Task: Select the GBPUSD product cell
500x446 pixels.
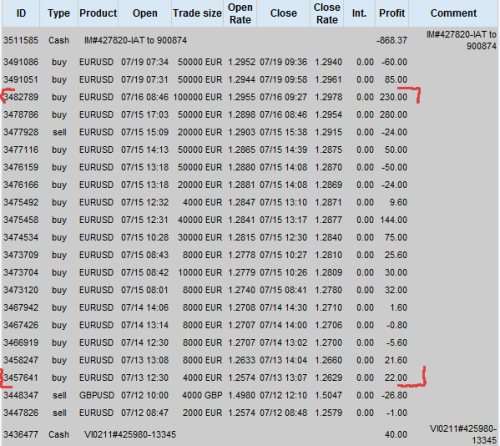Action: [x=97, y=395]
